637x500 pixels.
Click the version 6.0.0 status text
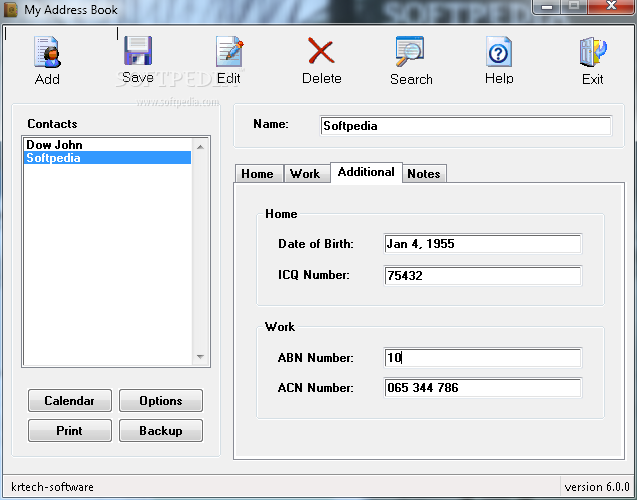[x=597, y=487]
